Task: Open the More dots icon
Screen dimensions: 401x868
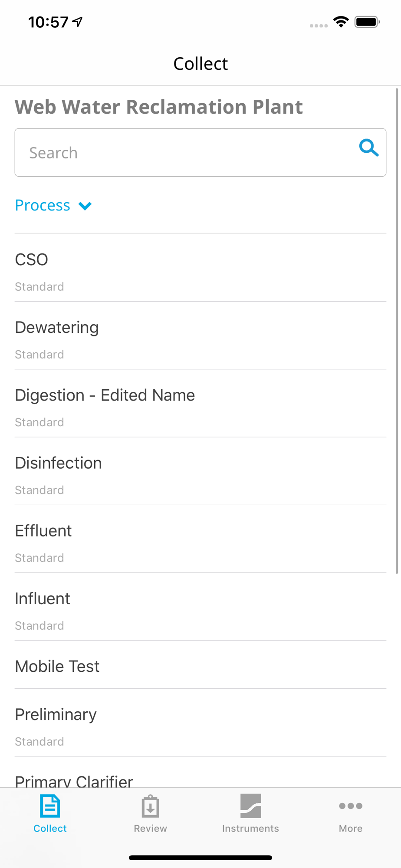Action: pyautogui.click(x=351, y=806)
